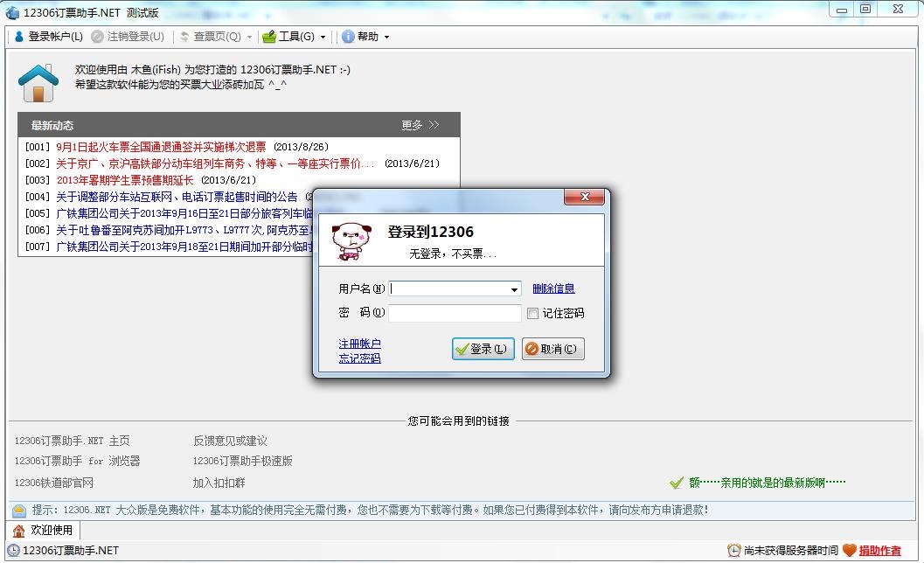Click 更多 >> in 最新动态 header
This screenshot has width=924, height=563.
(420, 125)
